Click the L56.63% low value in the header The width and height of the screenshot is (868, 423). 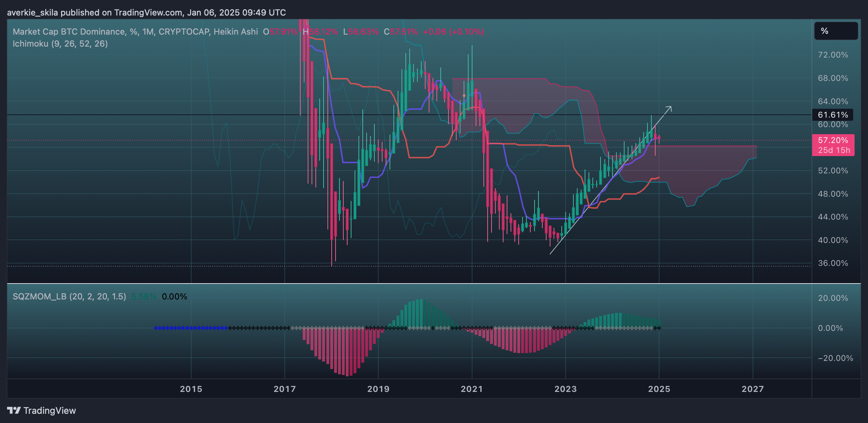[x=361, y=32]
